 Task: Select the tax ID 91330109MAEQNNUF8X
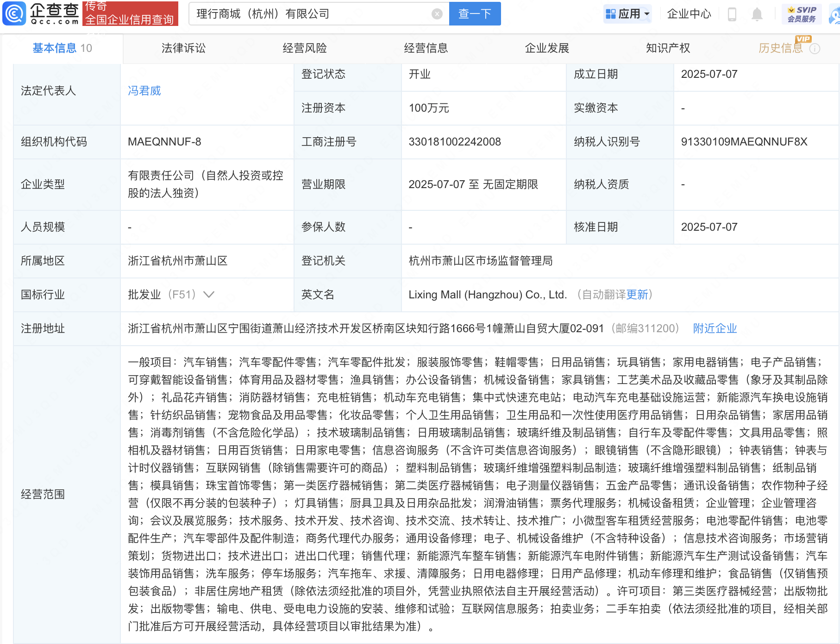(744, 142)
